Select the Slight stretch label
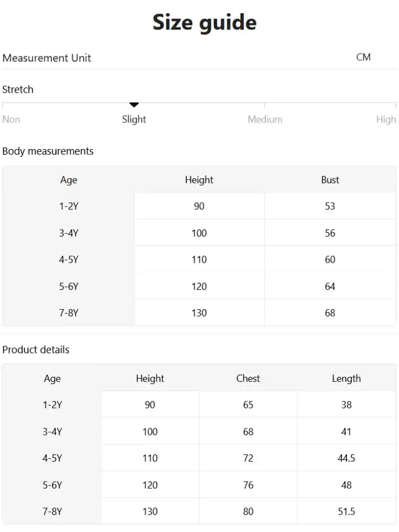Image resolution: width=399 pixels, height=532 pixels. (134, 120)
